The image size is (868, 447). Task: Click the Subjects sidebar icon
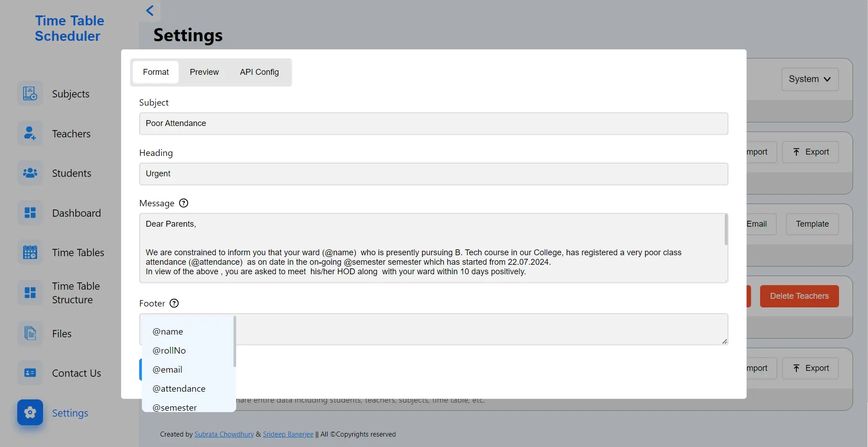[x=30, y=93]
